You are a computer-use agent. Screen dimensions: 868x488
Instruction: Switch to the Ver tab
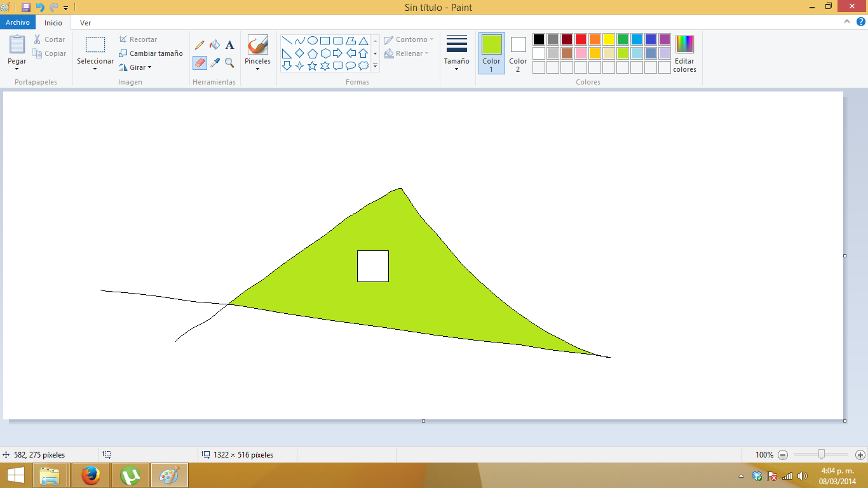click(x=85, y=23)
